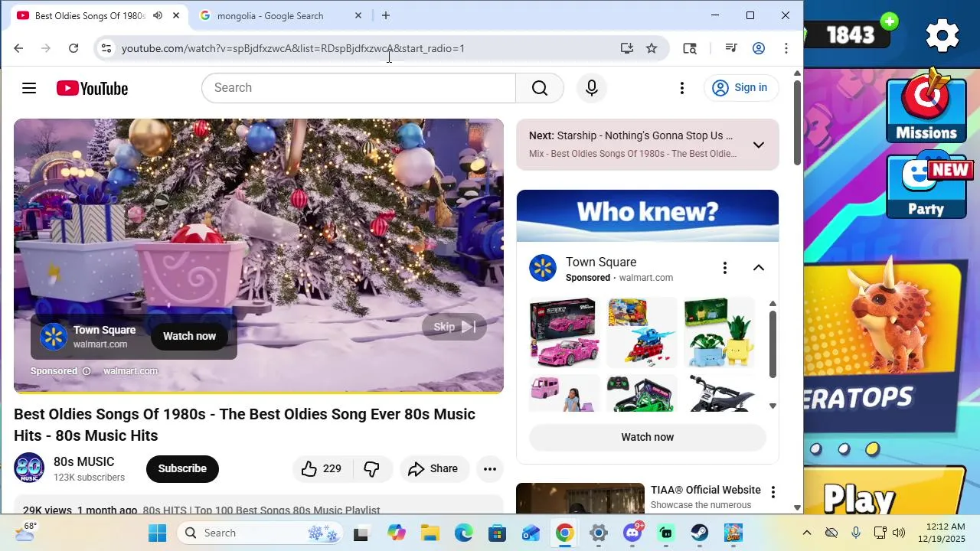
Task: Open the Chrome profile icon
Action: tap(759, 48)
